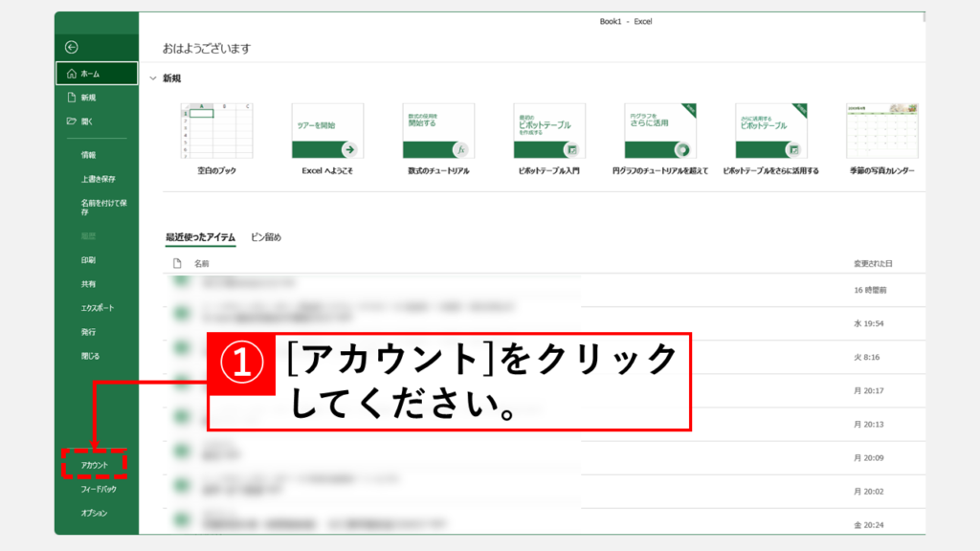980x551 pixels.
Task: Switch to the ピン留め tab
Action: pyautogui.click(x=266, y=237)
